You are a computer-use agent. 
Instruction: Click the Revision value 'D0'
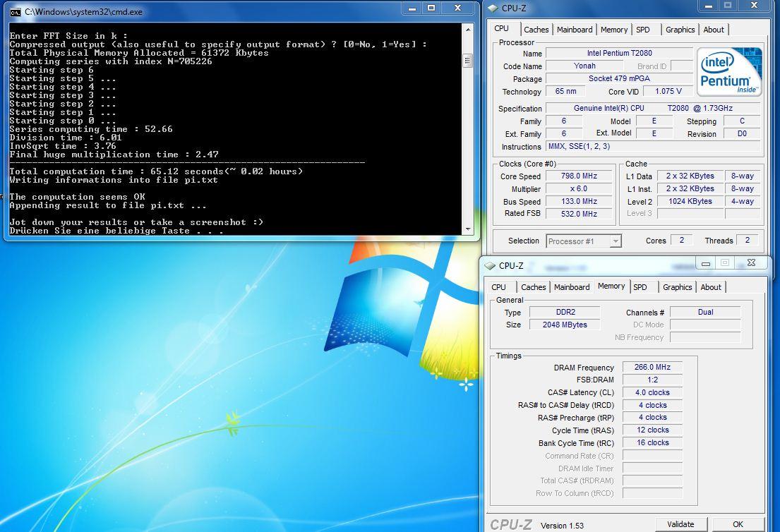click(742, 134)
